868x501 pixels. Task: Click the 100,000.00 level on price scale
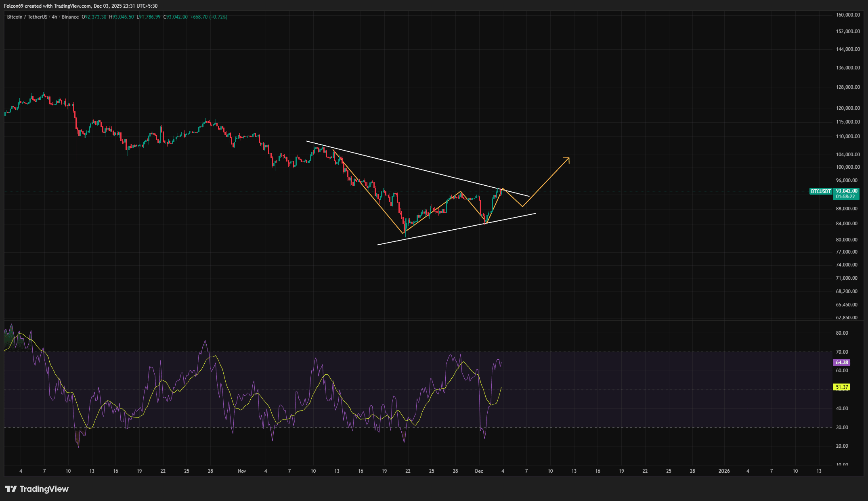pyautogui.click(x=848, y=167)
